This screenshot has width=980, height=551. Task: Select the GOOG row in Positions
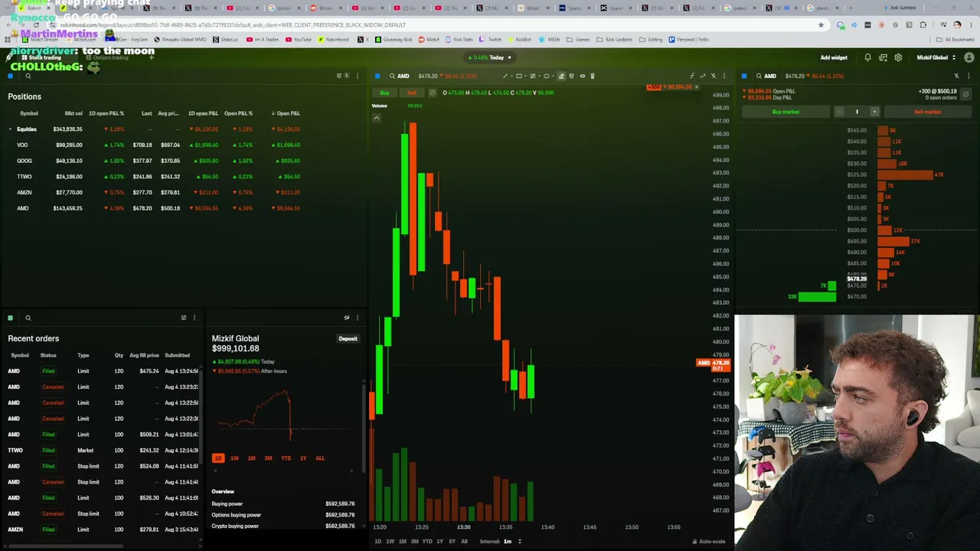(x=155, y=161)
